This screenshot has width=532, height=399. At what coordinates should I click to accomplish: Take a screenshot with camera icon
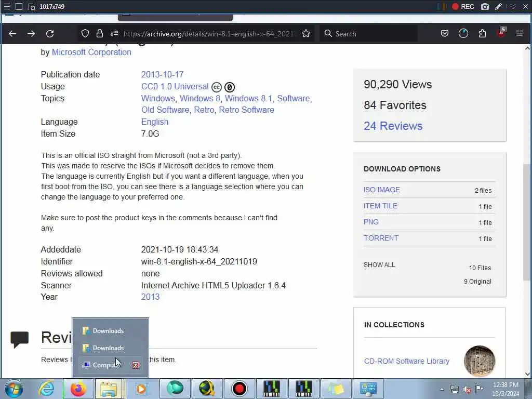pos(485,6)
